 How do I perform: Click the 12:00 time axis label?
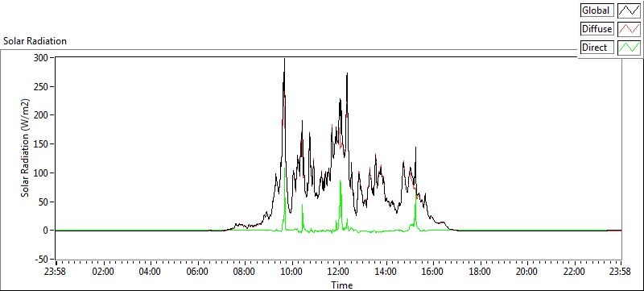coord(338,272)
